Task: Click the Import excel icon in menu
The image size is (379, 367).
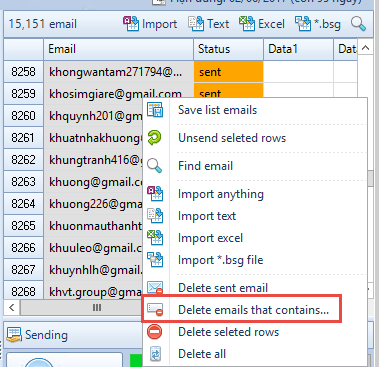Action: coord(155,238)
